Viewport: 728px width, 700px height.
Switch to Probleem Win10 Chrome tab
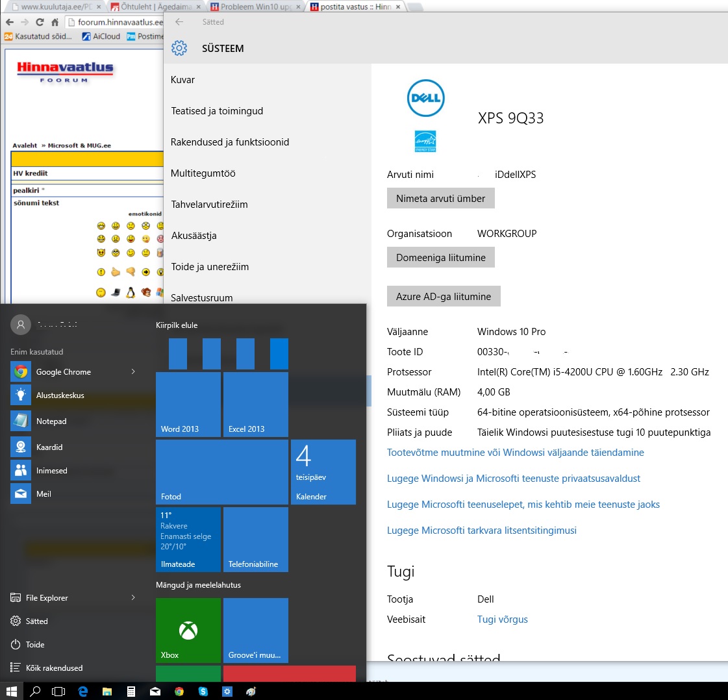pyautogui.click(x=255, y=6)
